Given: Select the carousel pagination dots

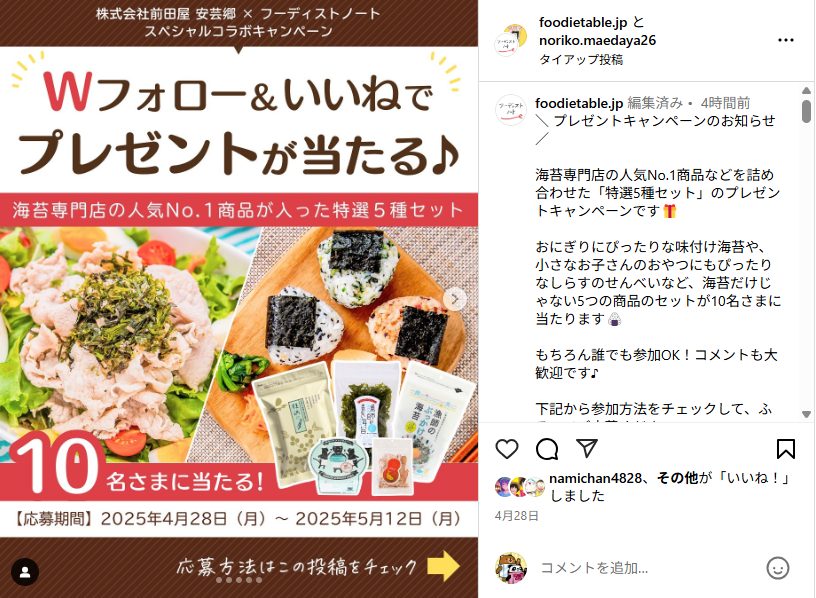Looking at the screenshot, I should coord(239,580).
